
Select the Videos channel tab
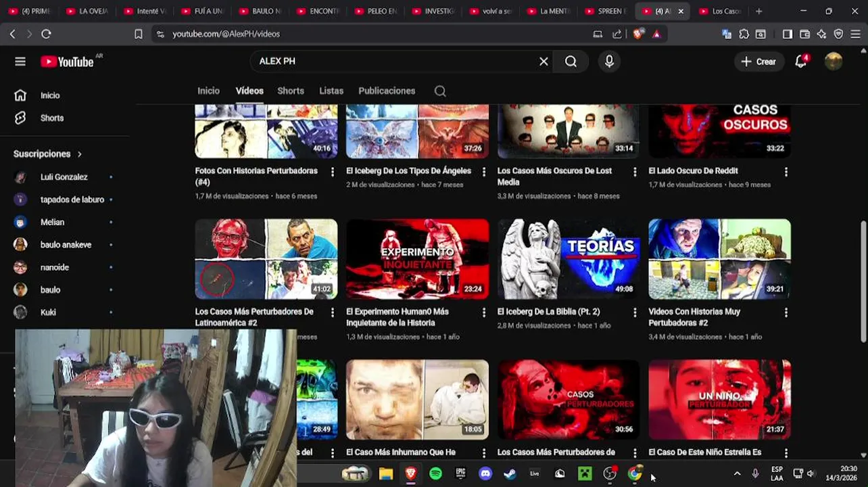pos(249,91)
